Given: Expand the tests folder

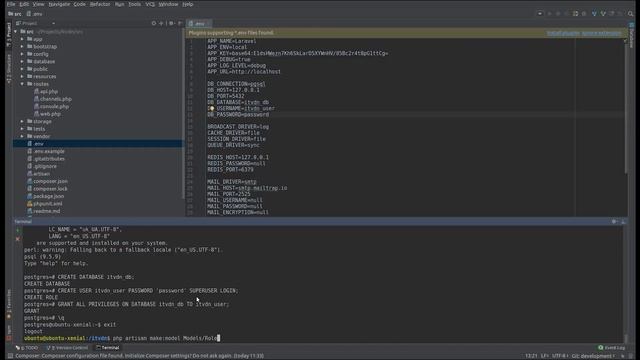Looking at the screenshot, I should 22,129.
